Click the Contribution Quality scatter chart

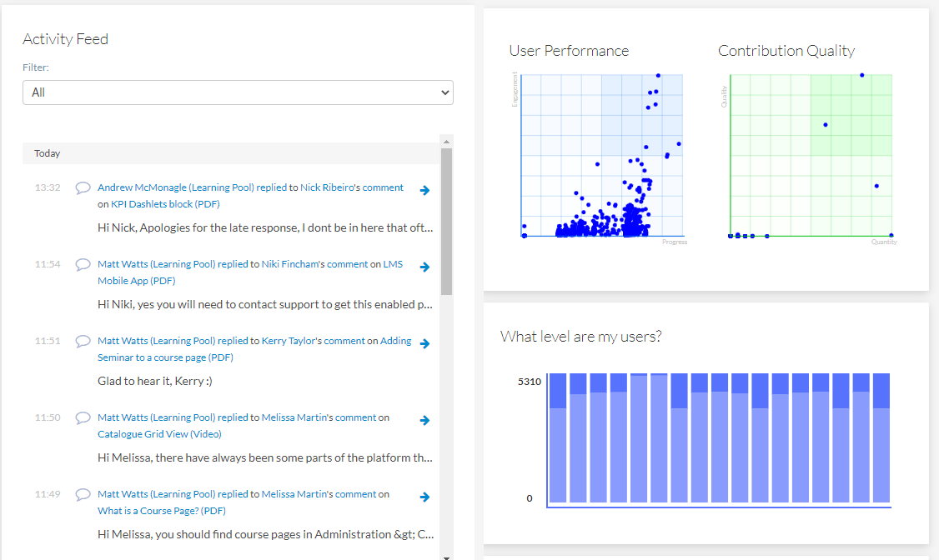tap(811, 156)
